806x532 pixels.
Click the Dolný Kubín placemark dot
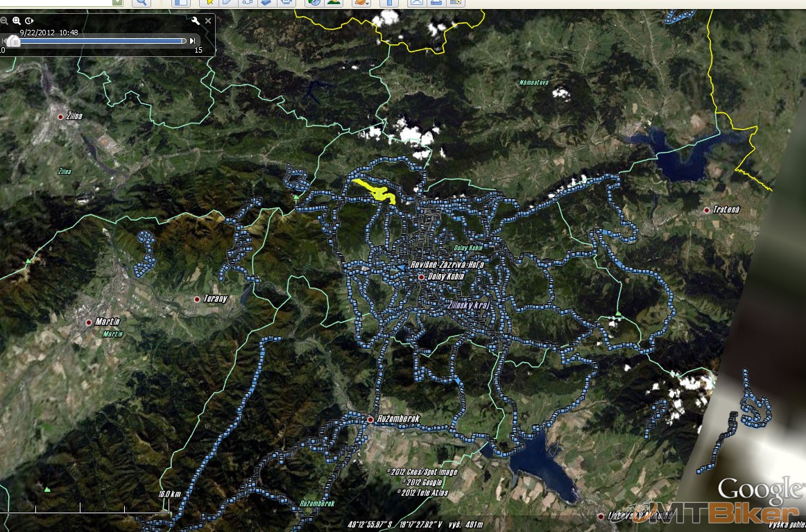click(421, 277)
